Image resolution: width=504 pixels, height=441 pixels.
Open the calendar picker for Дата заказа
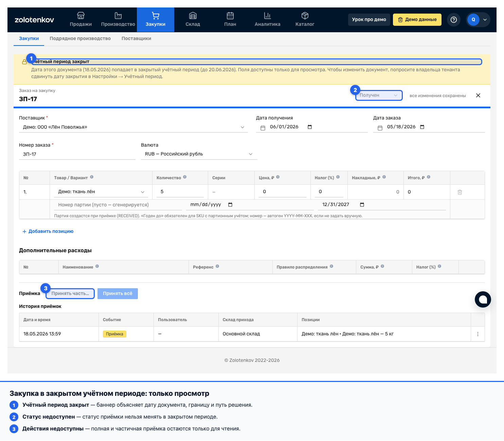coord(422,127)
